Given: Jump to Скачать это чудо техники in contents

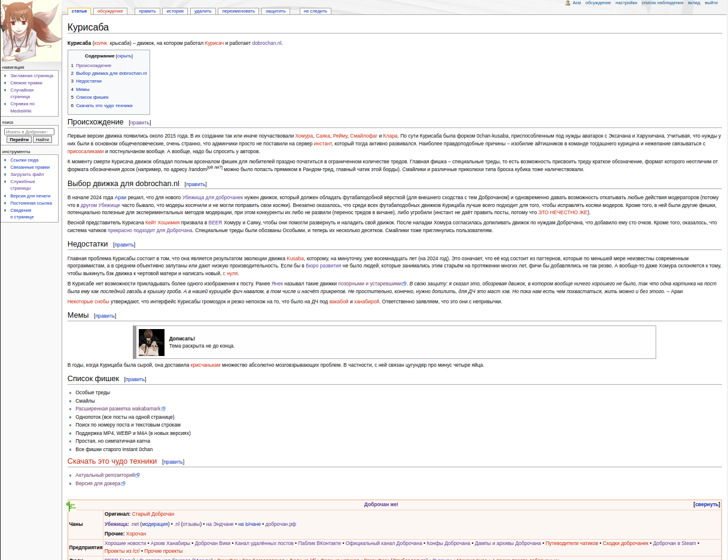Looking at the screenshot, I should pos(104,105).
